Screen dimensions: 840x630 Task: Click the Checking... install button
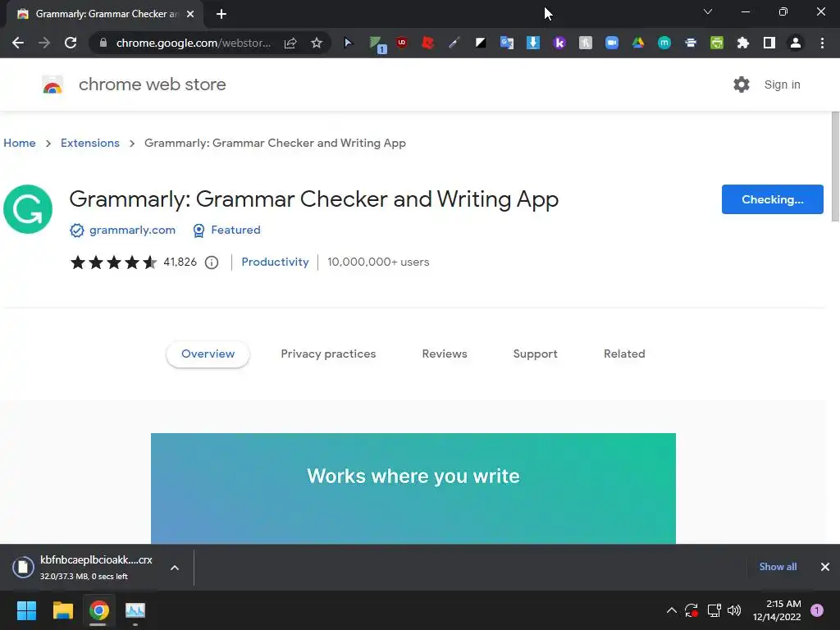(x=773, y=199)
